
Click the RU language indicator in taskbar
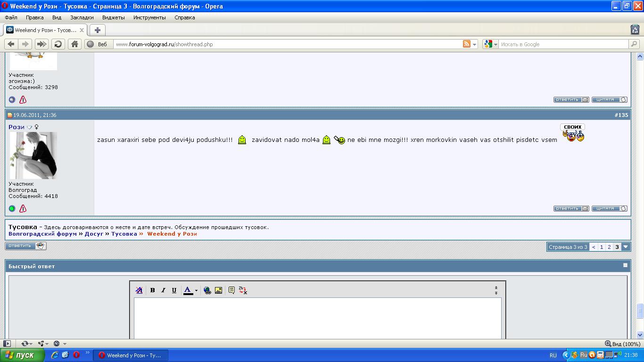(553, 355)
